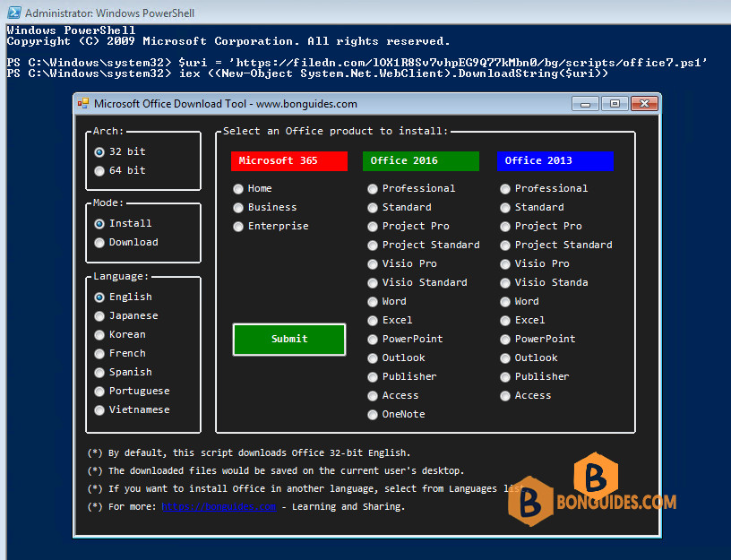Open the bonguides.com link
Image resolution: width=731 pixels, height=560 pixels.
pyautogui.click(x=219, y=507)
